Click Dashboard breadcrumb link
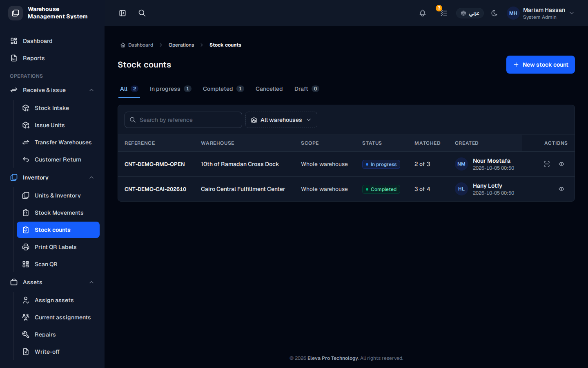The image size is (588, 368). 137,45
